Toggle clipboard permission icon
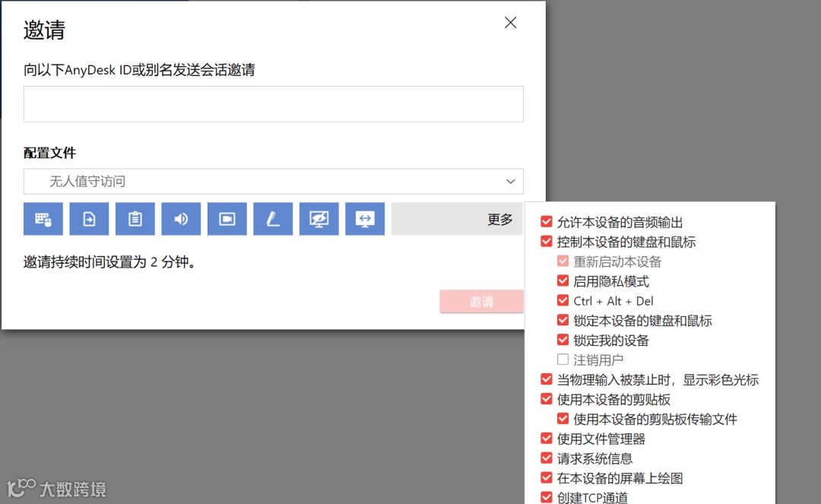The width and height of the screenshot is (821, 504). (x=135, y=219)
